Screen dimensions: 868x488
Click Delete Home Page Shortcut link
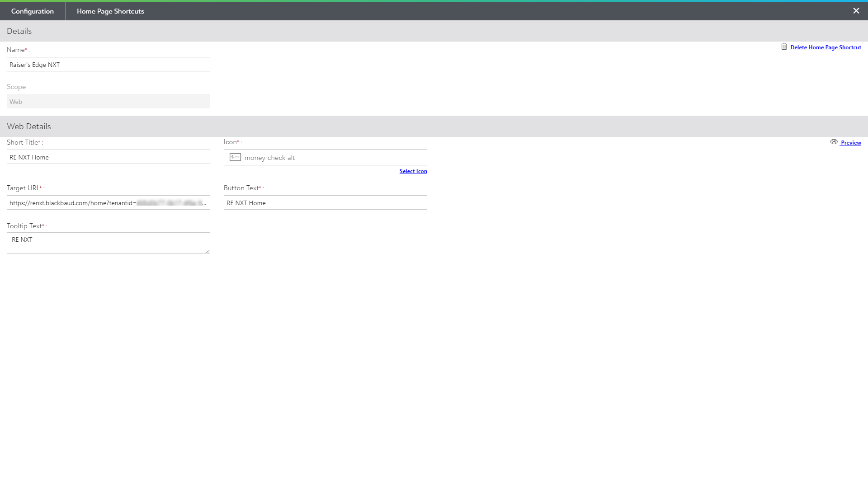826,47
